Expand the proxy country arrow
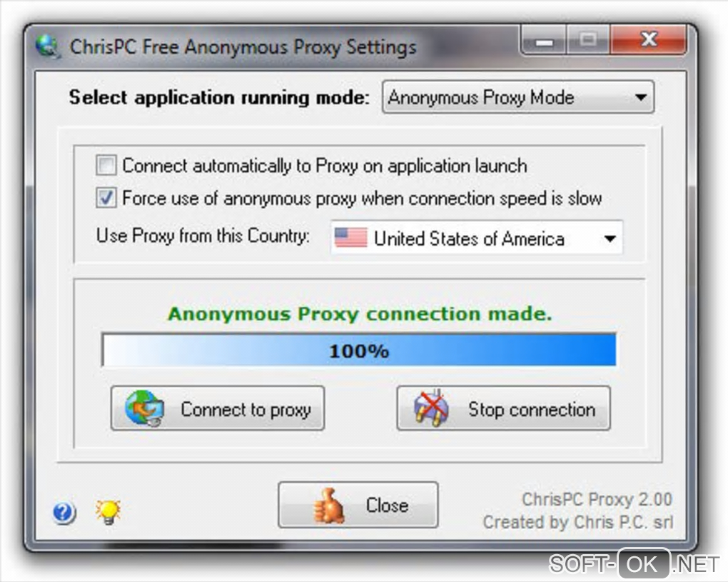Image resolution: width=728 pixels, height=582 pixels. tap(610, 239)
